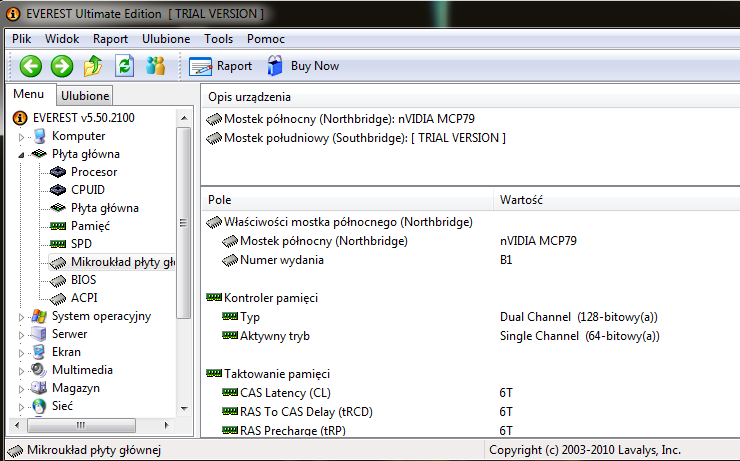
Task: Click the Ekran monitor icon
Action: (x=39, y=352)
